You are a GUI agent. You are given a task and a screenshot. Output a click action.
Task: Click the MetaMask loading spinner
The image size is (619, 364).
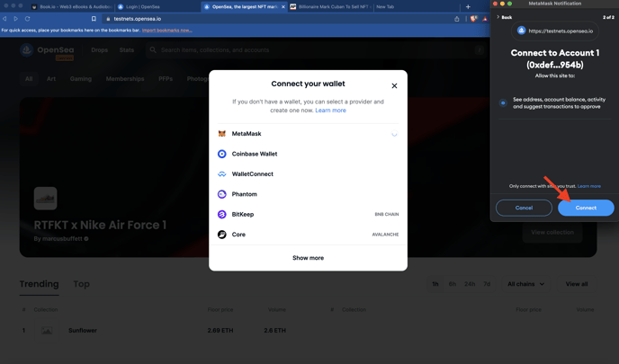(394, 134)
